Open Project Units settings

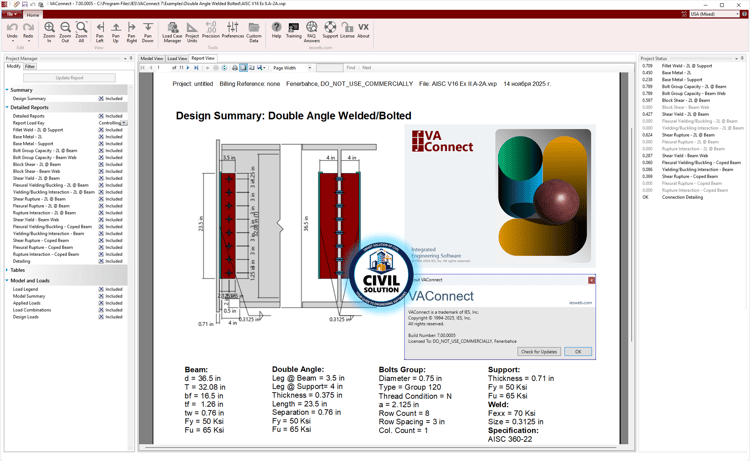(x=192, y=32)
